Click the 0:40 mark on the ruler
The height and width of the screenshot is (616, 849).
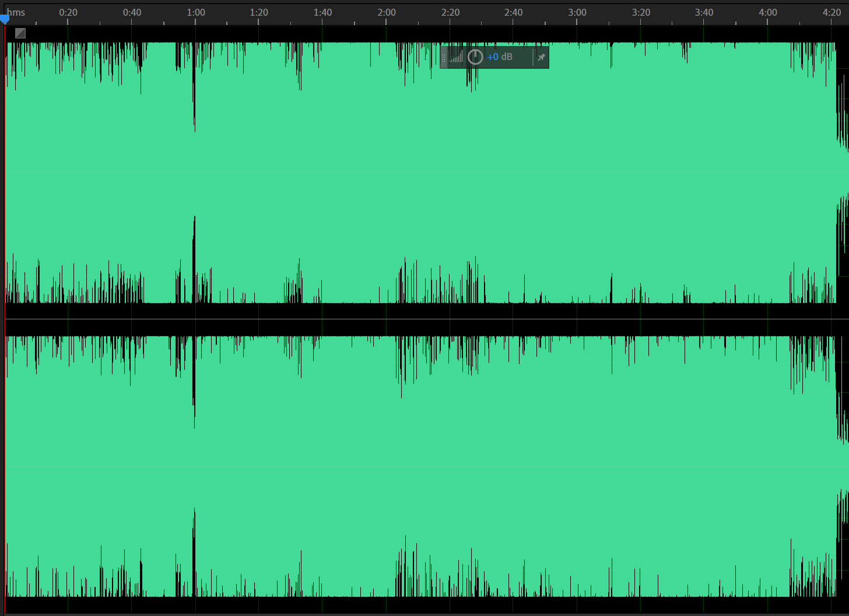point(132,12)
